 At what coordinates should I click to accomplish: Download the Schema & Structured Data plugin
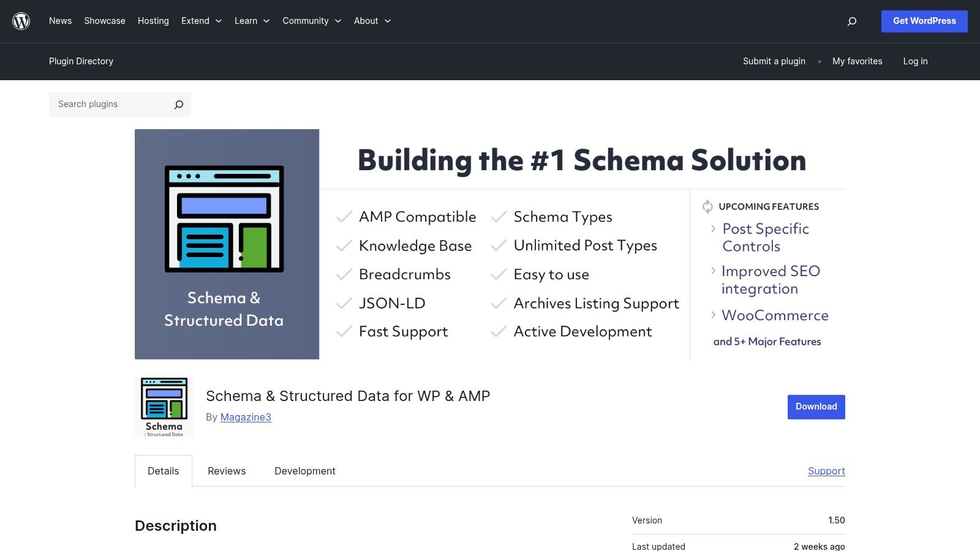pos(815,407)
